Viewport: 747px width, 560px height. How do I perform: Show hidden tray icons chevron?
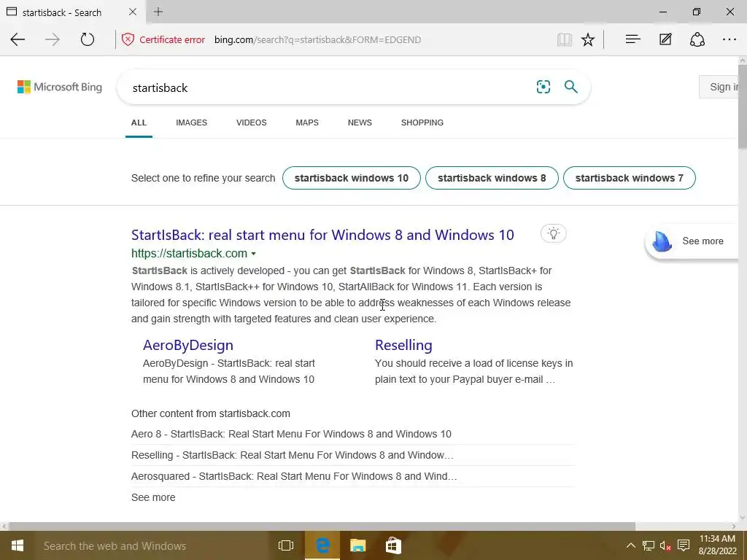coord(630,545)
